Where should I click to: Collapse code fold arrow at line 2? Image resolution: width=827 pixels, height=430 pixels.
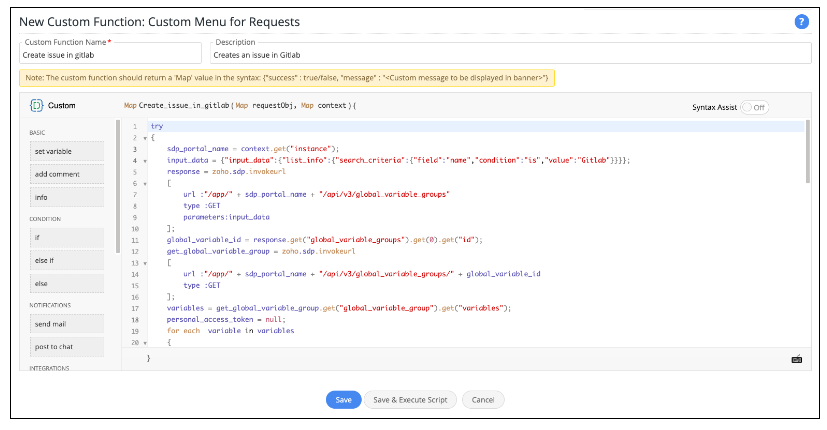coord(145,138)
